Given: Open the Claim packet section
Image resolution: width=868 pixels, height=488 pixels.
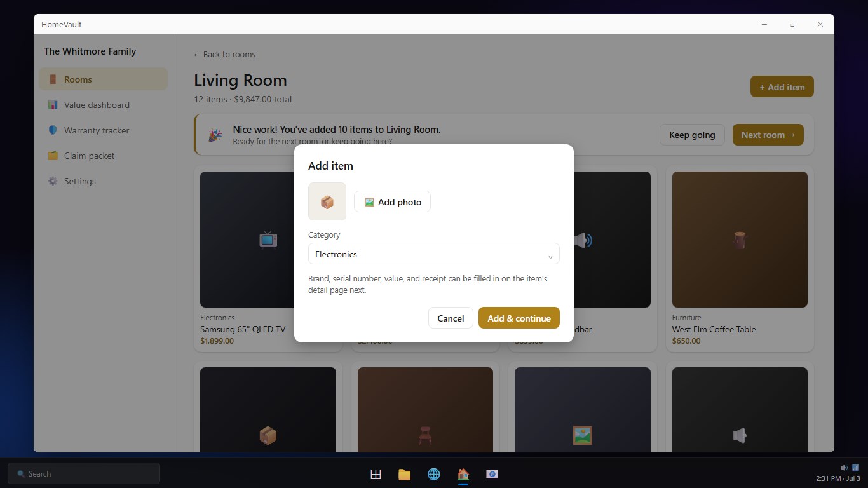Looking at the screenshot, I should coord(103,155).
